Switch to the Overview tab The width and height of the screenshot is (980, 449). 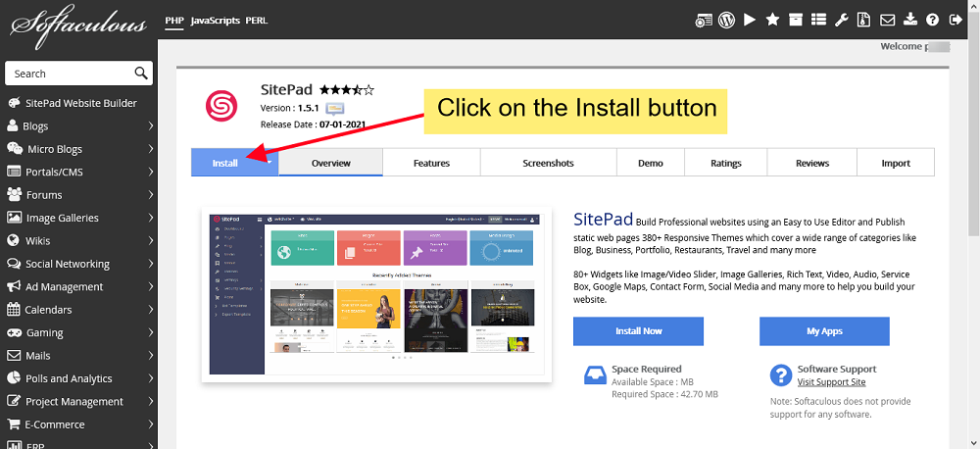point(330,163)
